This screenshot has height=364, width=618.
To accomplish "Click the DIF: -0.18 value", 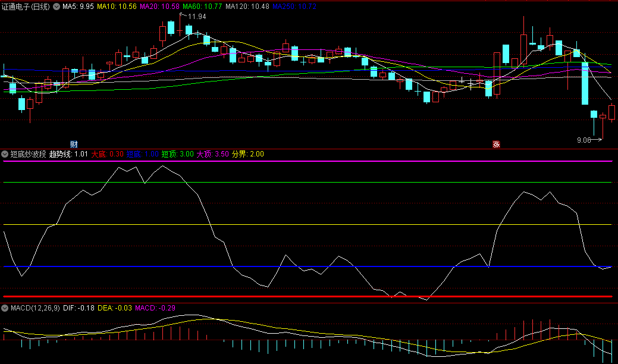I will point(79,308).
